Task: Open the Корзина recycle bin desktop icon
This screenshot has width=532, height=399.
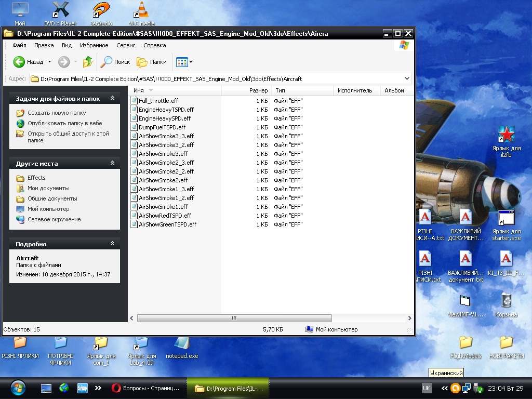Action: [506, 301]
